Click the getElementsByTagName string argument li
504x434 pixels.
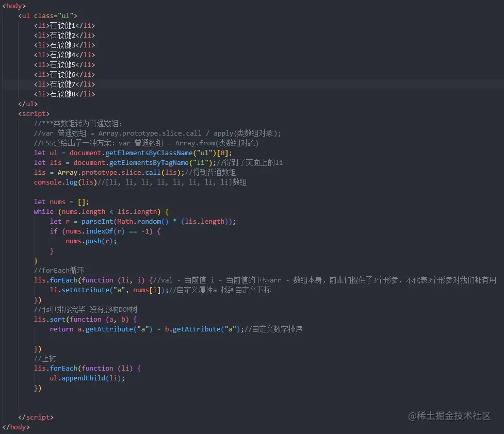click(x=200, y=162)
